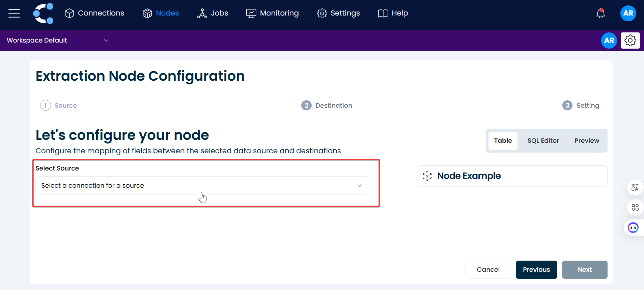Click the translate language floating icon

click(635, 187)
